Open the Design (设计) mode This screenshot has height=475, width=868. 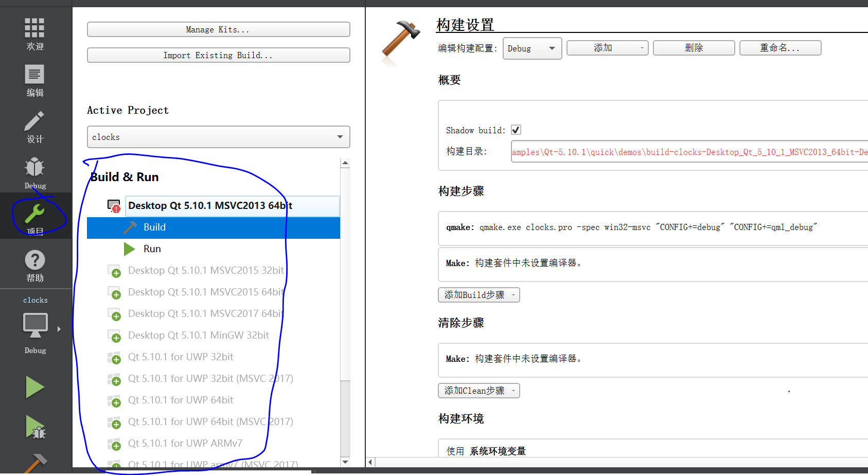35,127
